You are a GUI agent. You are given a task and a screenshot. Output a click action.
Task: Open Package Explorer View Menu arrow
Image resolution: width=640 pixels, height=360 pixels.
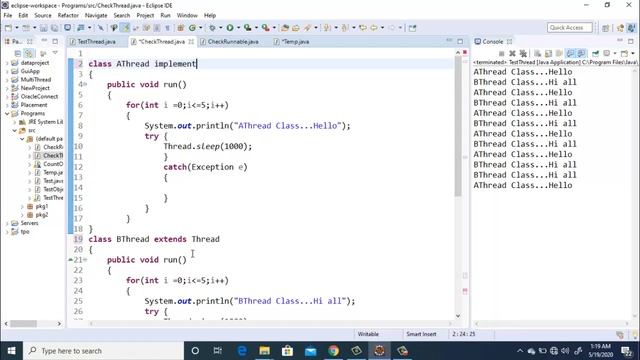pyautogui.click(x=55, y=53)
